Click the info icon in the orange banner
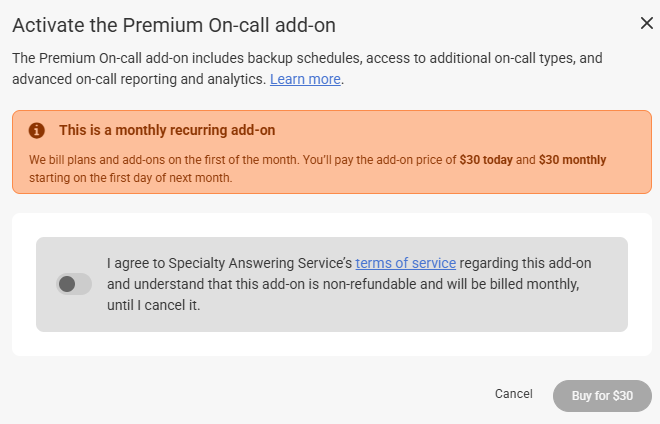This screenshot has height=424, width=660. pos(37,131)
